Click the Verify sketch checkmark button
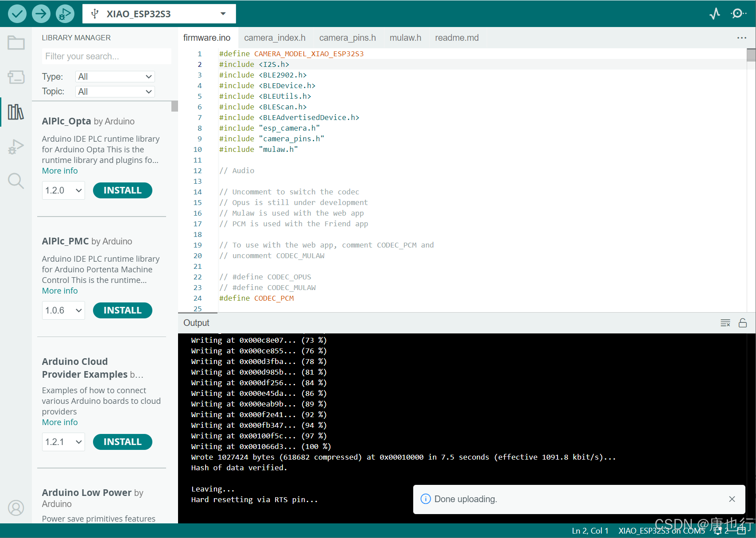The height and width of the screenshot is (538, 756). click(17, 14)
